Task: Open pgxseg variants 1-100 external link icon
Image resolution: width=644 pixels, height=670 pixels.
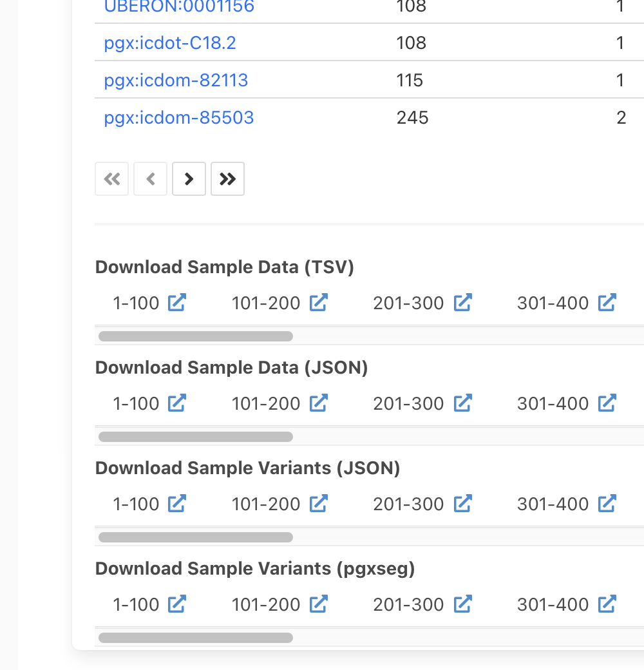Action: coord(177,604)
